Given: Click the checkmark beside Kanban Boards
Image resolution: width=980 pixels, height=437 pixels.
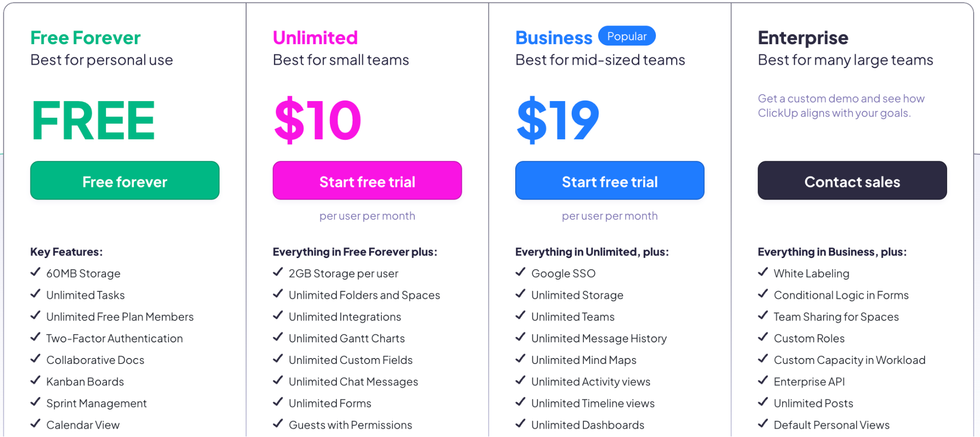Looking at the screenshot, I should click(x=35, y=381).
